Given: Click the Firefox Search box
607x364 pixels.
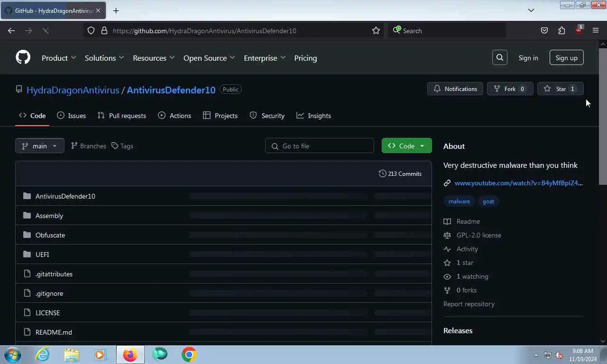Looking at the screenshot, I should pyautogui.click(x=447, y=31).
